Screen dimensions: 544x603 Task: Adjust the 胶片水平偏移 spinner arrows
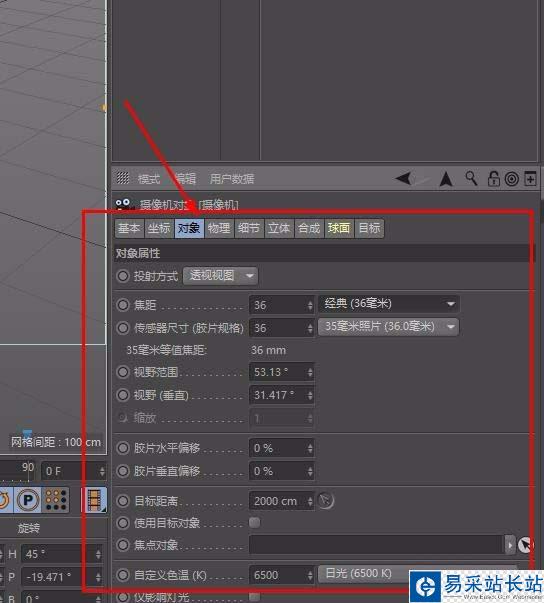point(310,448)
